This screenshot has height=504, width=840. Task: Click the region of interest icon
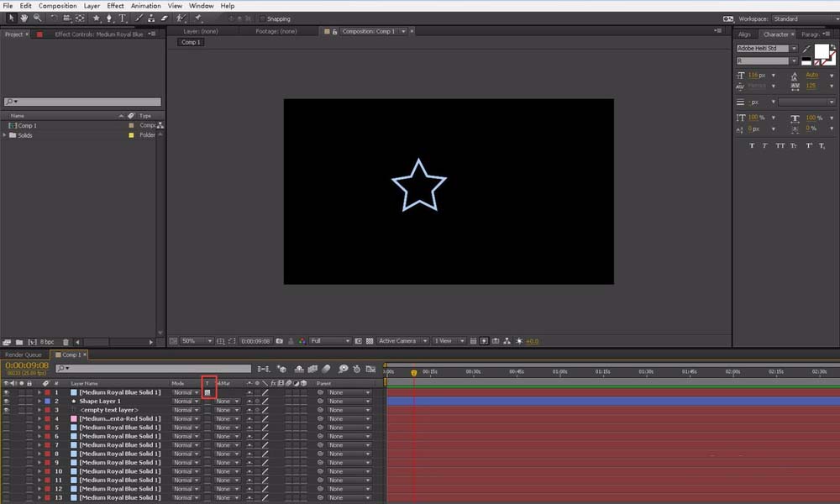click(x=359, y=341)
